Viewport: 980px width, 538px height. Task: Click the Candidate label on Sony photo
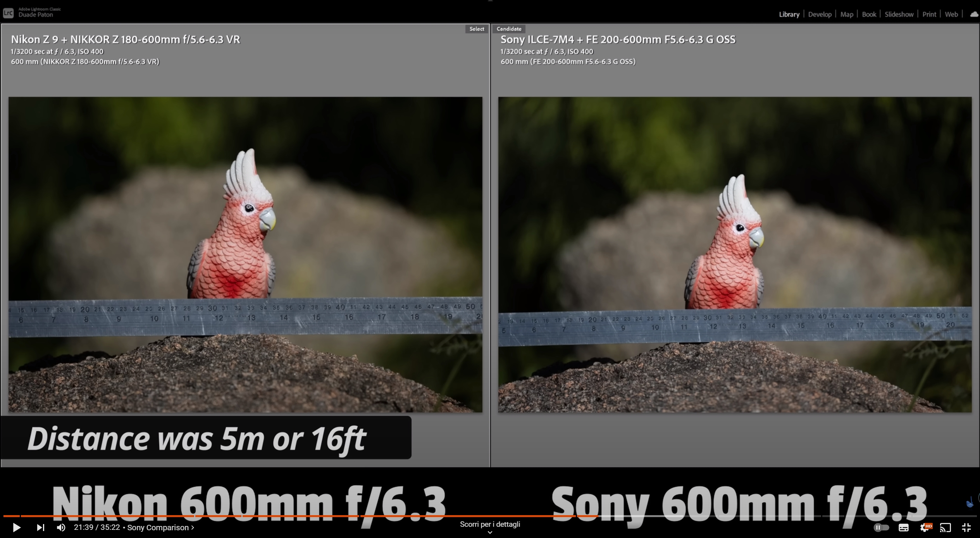pos(509,29)
